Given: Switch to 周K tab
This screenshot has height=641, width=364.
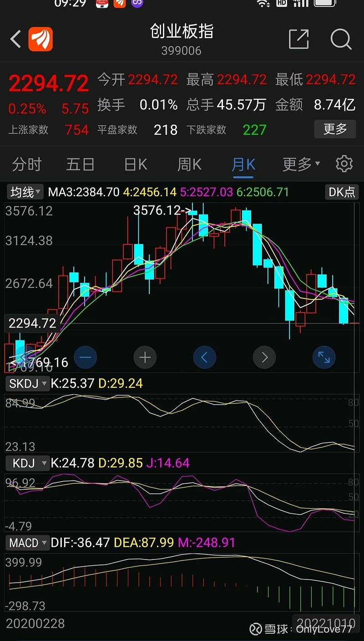Looking at the screenshot, I should click(x=189, y=164).
